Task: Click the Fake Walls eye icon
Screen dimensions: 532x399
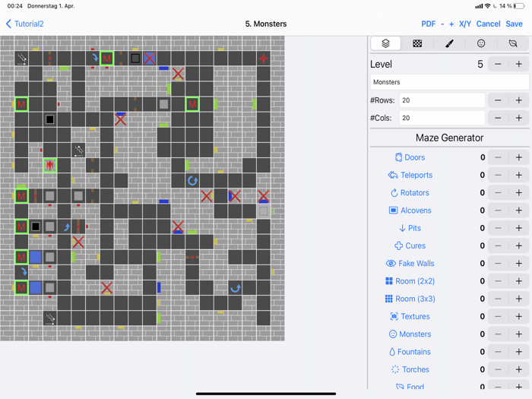Action: pyautogui.click(x=391, y=263)
